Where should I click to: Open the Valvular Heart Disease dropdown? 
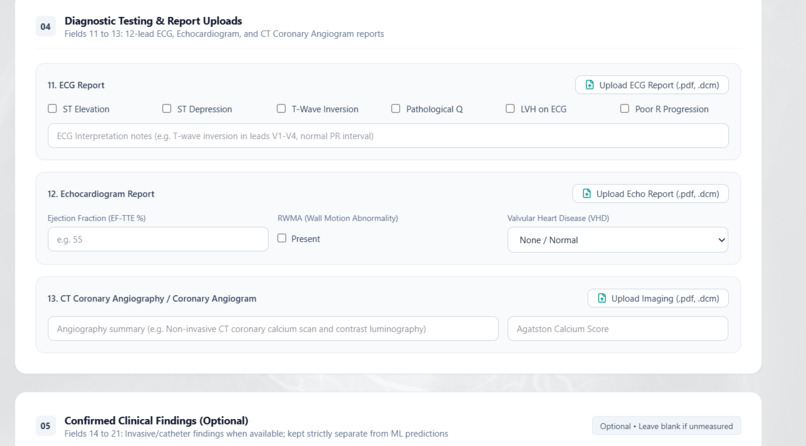(x=617, y=240)
